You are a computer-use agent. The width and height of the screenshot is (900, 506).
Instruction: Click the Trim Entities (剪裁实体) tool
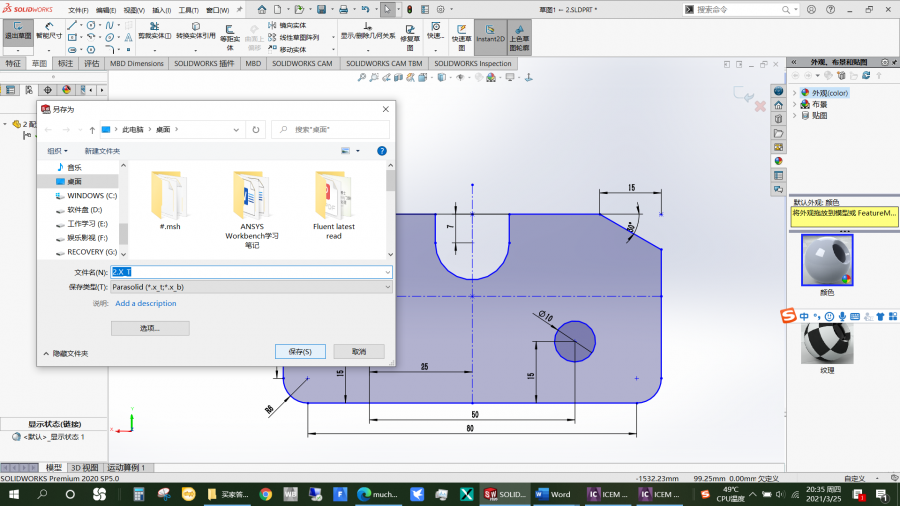(153, 29)
